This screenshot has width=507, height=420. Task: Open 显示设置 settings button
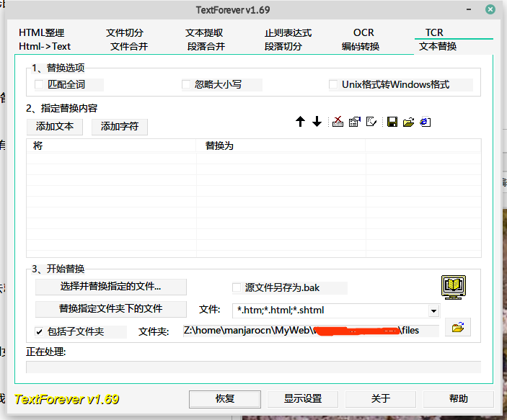303,399
